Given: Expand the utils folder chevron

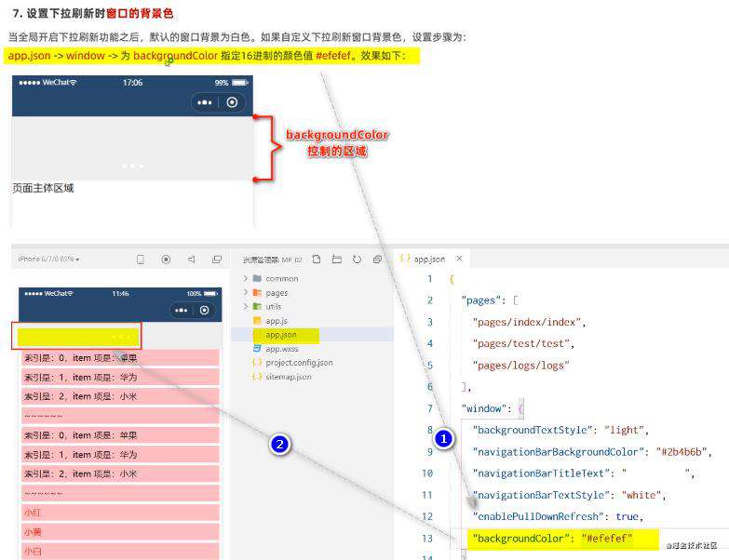Looking at the screenshot, I should tap(246, 306).
